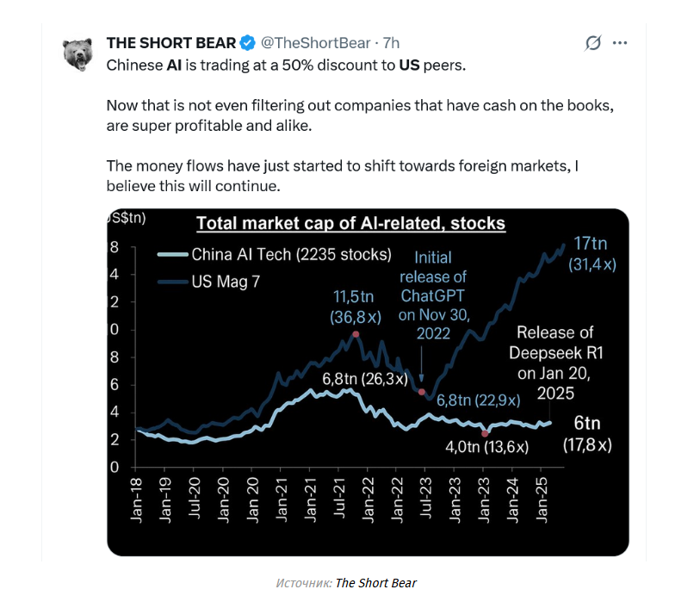Open the tweet's 7h timestamp
This screenshot has height=608, width=700.
[x=391, y=42]
